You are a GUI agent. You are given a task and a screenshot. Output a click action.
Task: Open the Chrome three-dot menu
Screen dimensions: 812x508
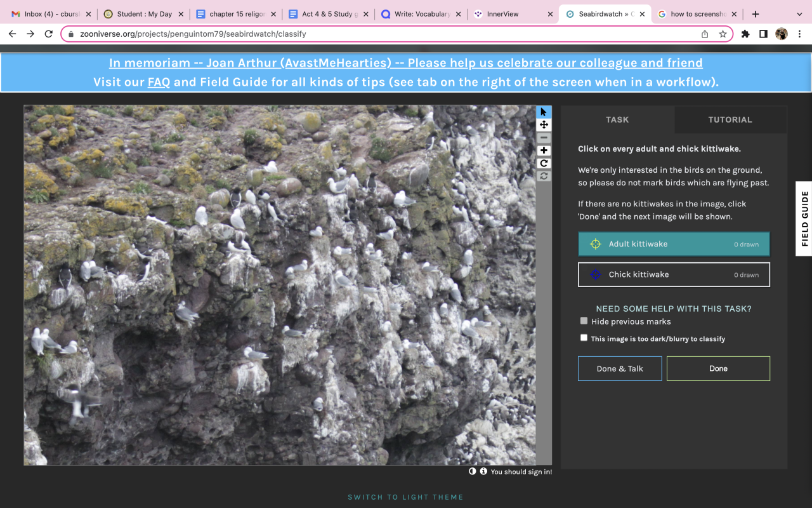tap(799, 34)
